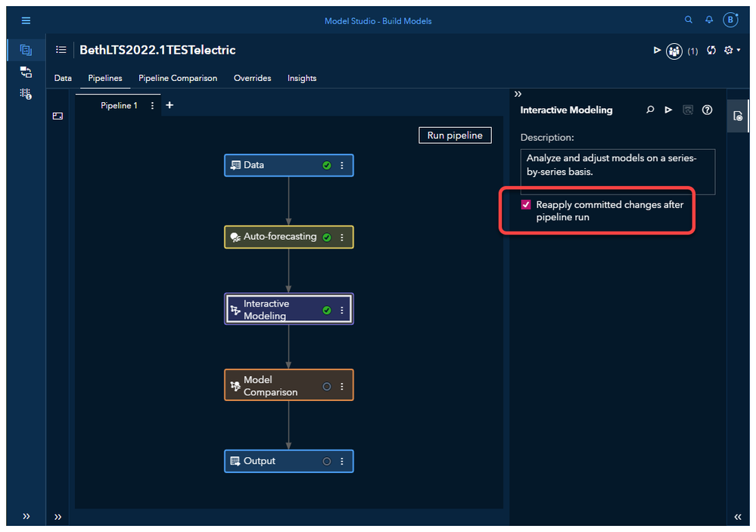Switch to the Overrides tab
The width and height of the screenshot is (756, 532).
[252, 78]
